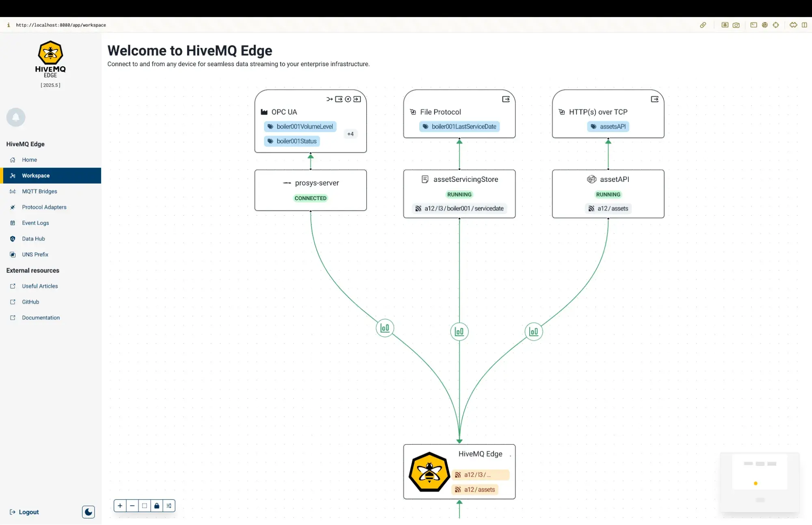Image resolution: width=812 pixels, height=525 pixels.
Task: Open the notifications bell button
Action: tap(16, 117)
